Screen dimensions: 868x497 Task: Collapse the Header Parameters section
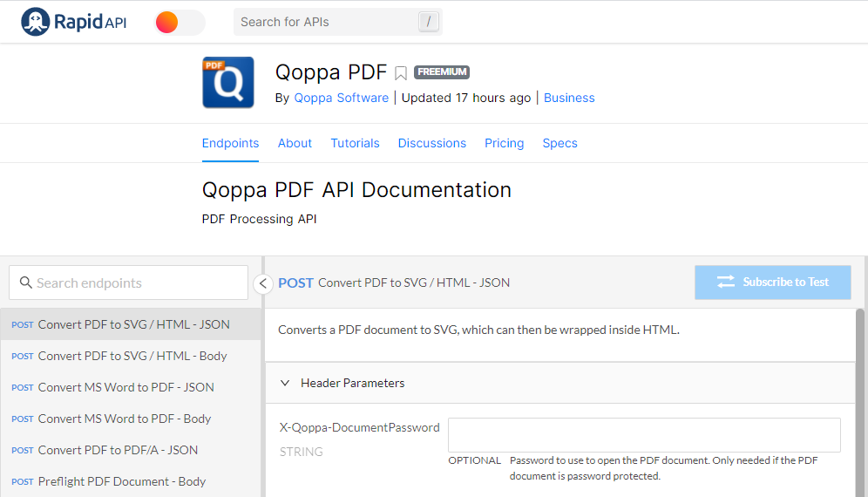click(284, 383)
